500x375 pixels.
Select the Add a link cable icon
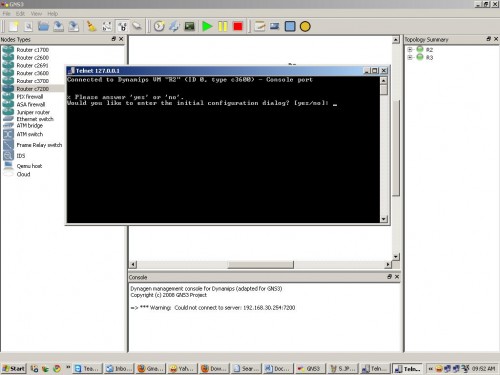click(x=137, y=26)
